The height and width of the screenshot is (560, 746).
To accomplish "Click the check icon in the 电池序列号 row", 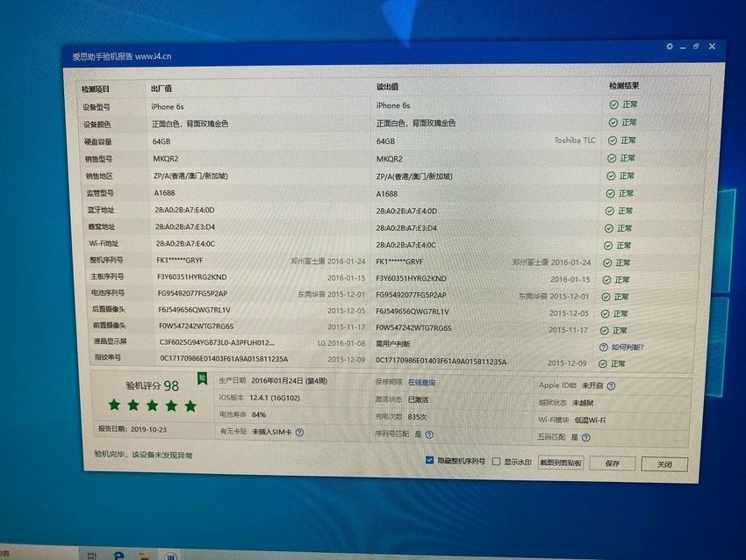I will pyautogui.click(x=606, y=297).
